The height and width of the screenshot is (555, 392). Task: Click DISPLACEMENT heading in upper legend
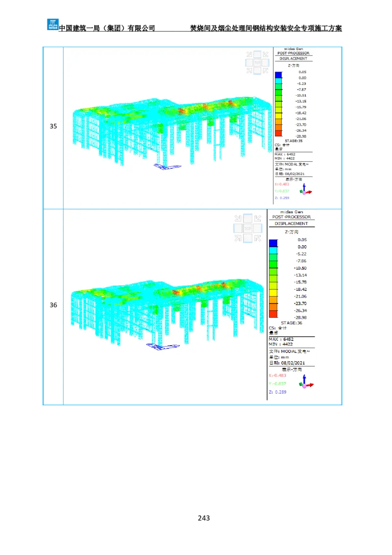293,58
